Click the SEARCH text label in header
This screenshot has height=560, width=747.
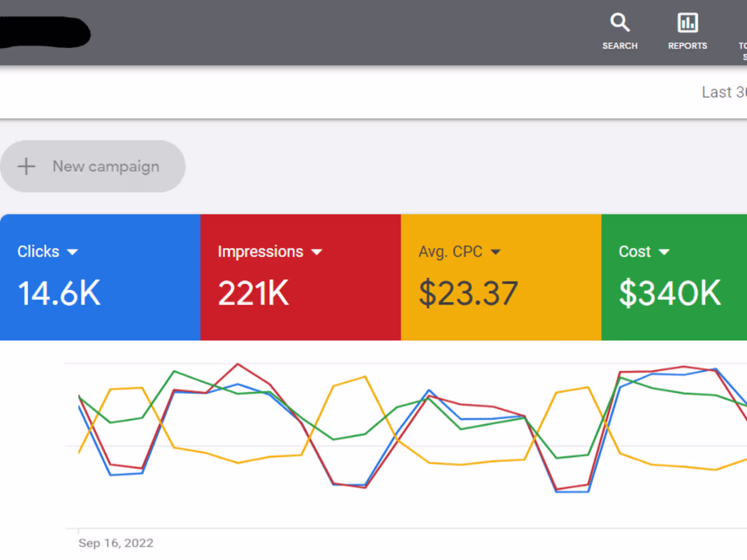click(x=620, y=46)
